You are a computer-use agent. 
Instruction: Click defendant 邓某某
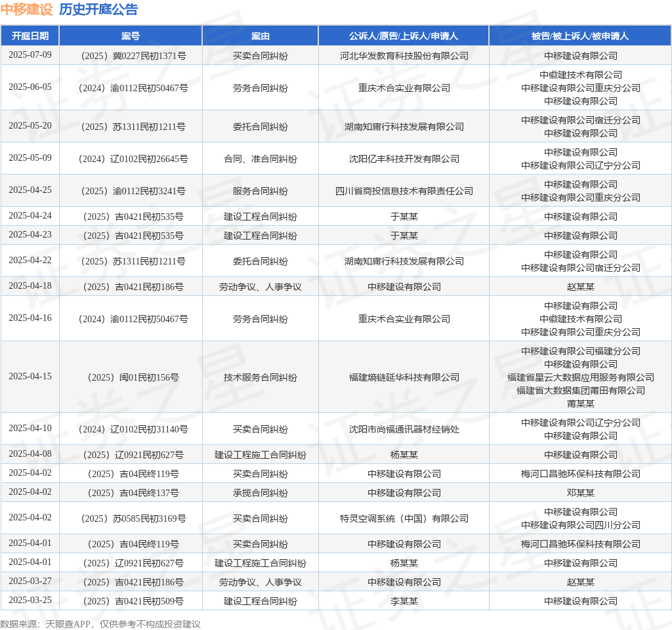point(581,493)
